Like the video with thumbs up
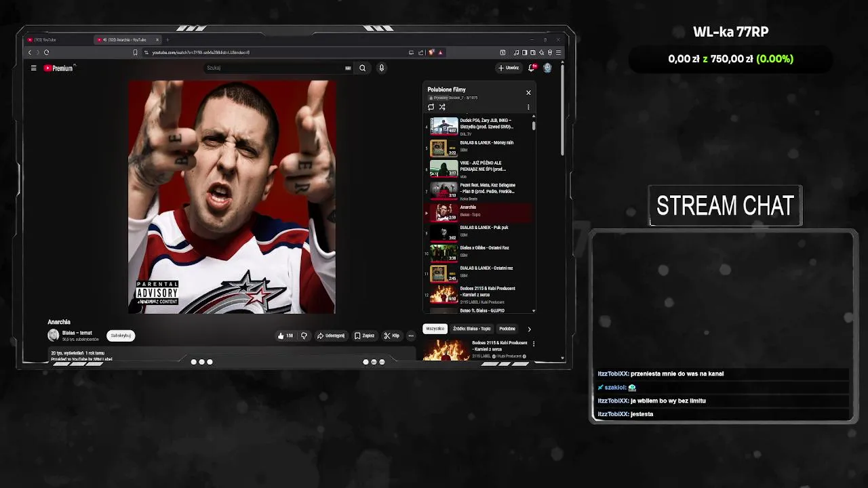The height and width of the screenshot is (488, 868). pos(285,335)
